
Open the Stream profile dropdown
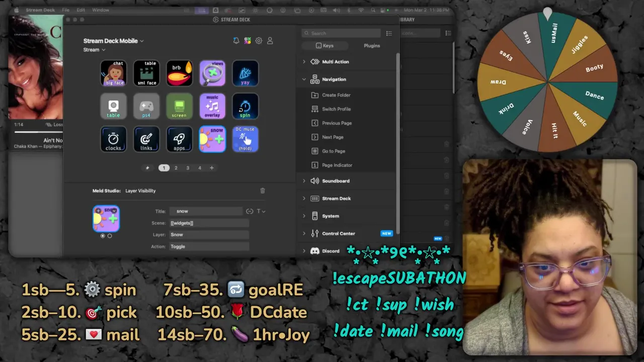pos(94,50)
